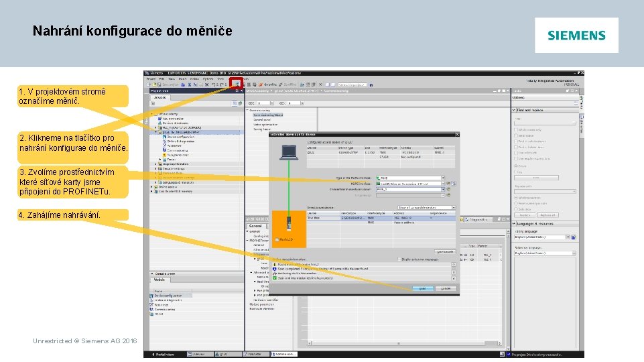The height and width of the screenshot is (362, 644).
Task: Open Connection to interface/subnet dropdown
Action: click(443, 190)
